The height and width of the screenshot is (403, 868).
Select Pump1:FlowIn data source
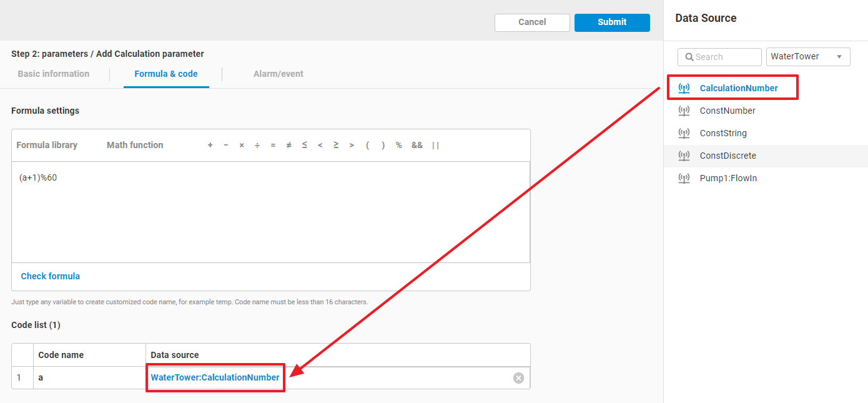pos(728,178)
